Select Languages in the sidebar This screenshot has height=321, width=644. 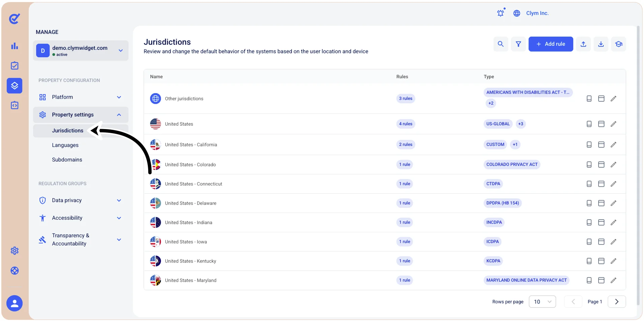65,145
